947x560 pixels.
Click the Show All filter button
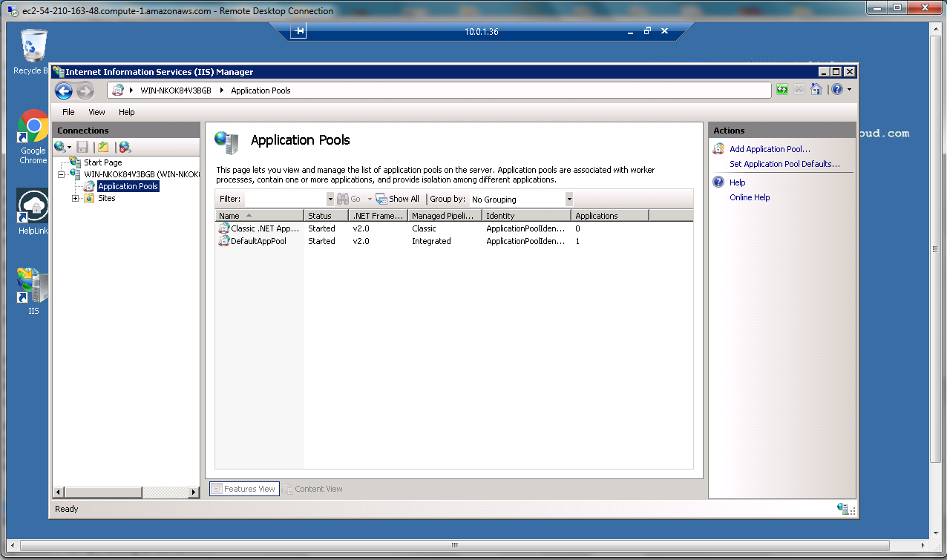pyautogui.click(x=398, y=199)
